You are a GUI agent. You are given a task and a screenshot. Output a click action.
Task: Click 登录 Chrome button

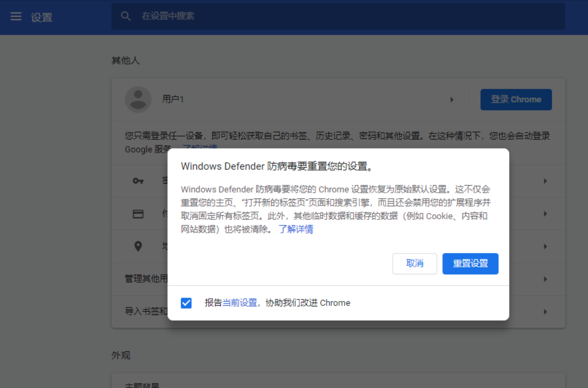[516, 99]
